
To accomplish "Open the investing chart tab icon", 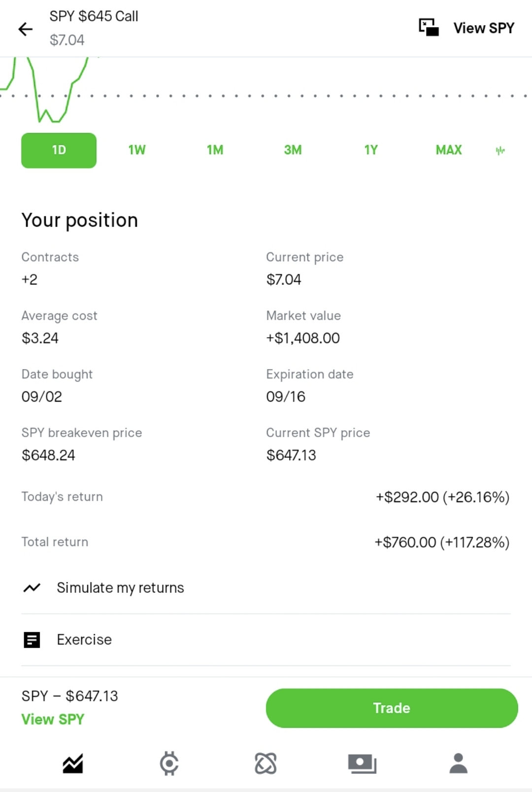I will 73,763.
